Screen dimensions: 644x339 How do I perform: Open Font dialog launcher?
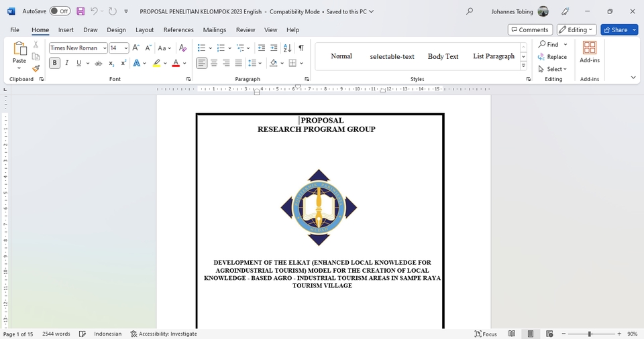189,79
